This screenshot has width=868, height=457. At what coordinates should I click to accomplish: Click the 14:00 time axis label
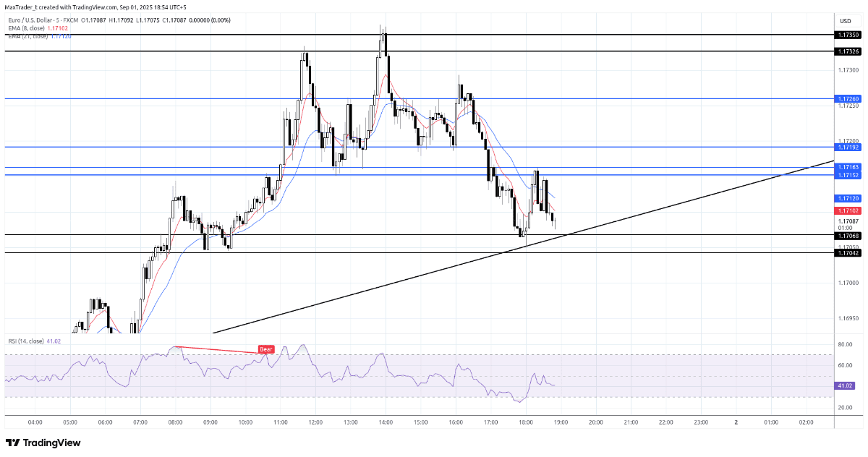pos(385,422)
